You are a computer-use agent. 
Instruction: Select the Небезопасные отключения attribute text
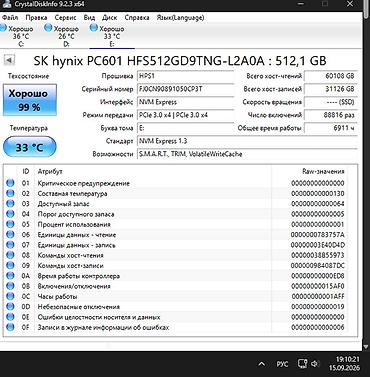pos(79,307)
